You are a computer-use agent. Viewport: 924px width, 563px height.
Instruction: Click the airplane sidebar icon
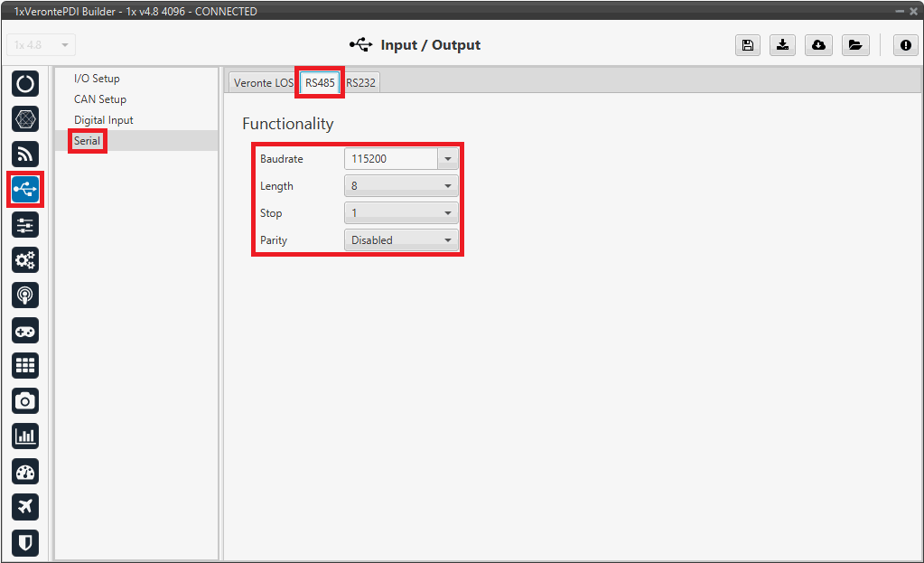(25, 506)
